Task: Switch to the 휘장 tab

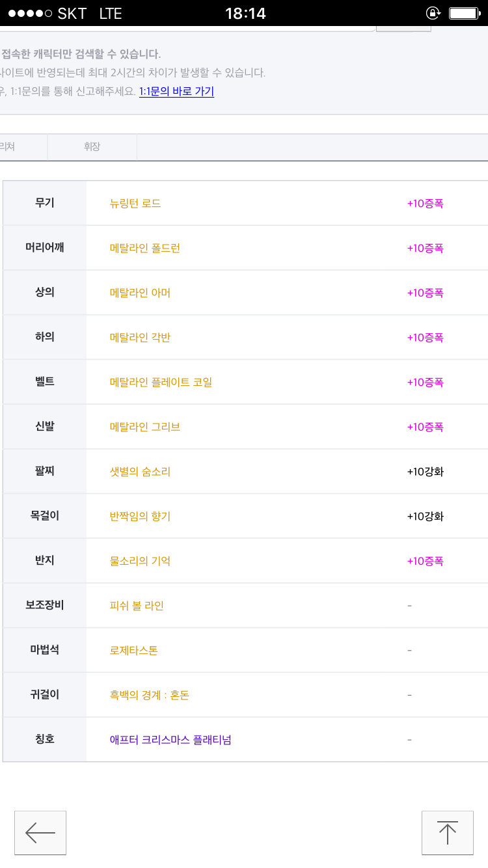Action: (x=92, y=147)
